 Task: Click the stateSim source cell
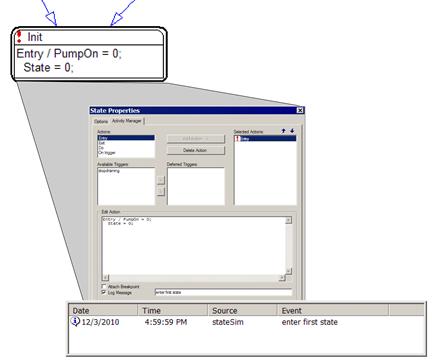(228, 322)
